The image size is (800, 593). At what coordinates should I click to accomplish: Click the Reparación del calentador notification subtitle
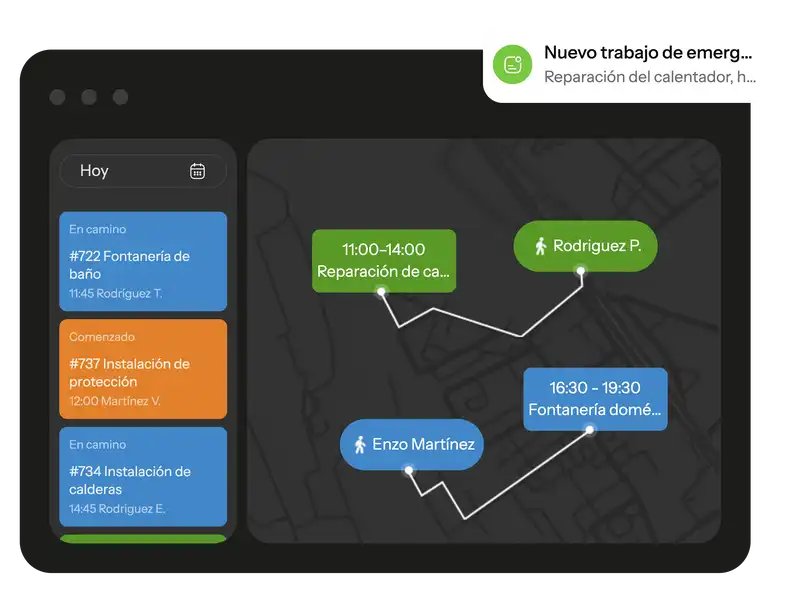tap(650, 76)
